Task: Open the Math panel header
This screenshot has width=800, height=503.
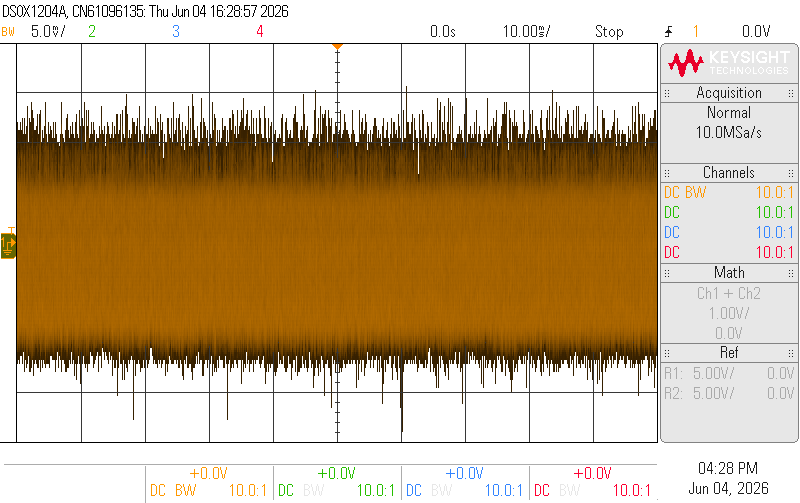Action: [729, 273]
